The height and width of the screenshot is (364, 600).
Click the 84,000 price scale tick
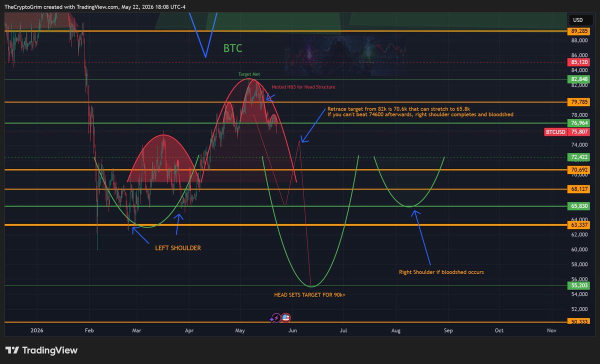pos(579,70)
